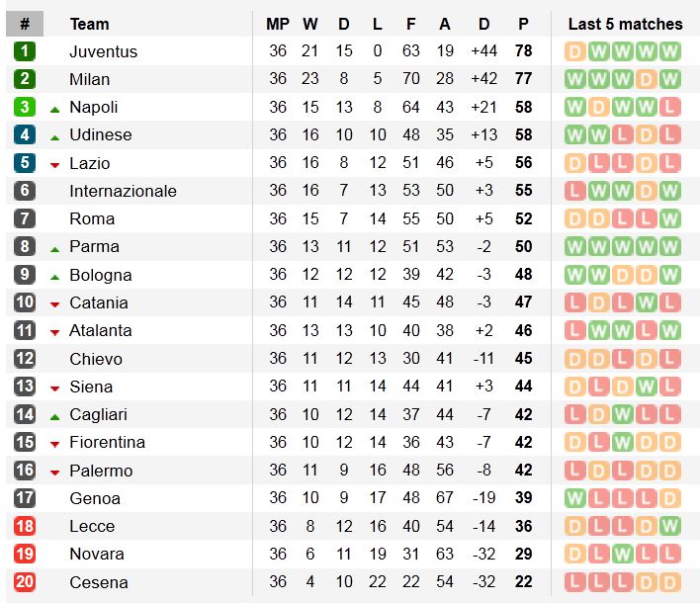The height and width of the screenshot is (603, 700).
Task: Click Napoli's last result badge, a loss
Action: tap(671, 107)
